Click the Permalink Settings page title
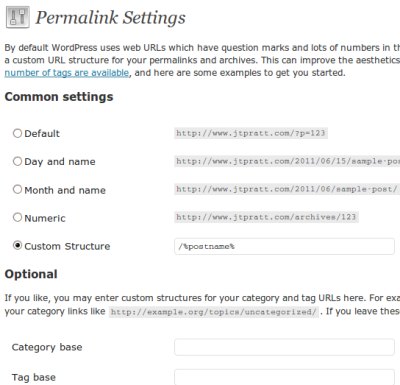The height and width of the screenshot is (385, 400). click(110, 18)
